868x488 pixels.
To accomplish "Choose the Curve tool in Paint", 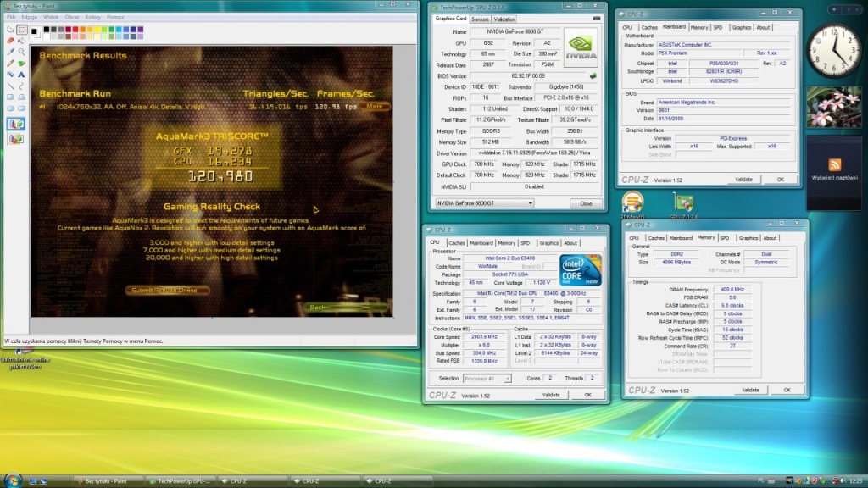I will pyautogui.click(x=21, y=86).
